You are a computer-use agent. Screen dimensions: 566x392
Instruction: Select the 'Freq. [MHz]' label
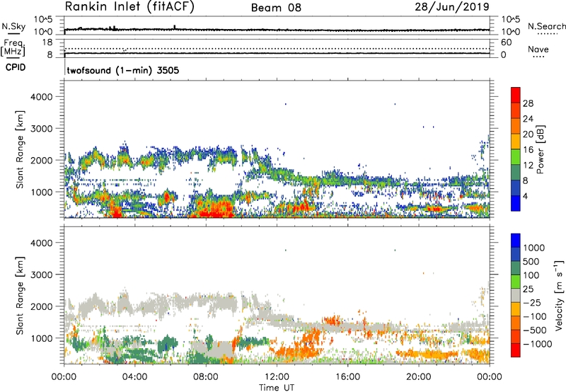coord(13,48)
